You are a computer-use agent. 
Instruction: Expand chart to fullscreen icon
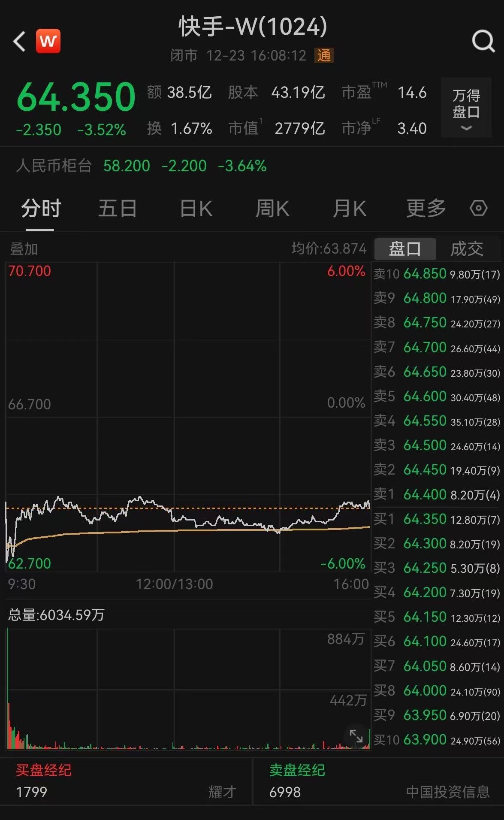pyautogui.click(x=356, y=736)
